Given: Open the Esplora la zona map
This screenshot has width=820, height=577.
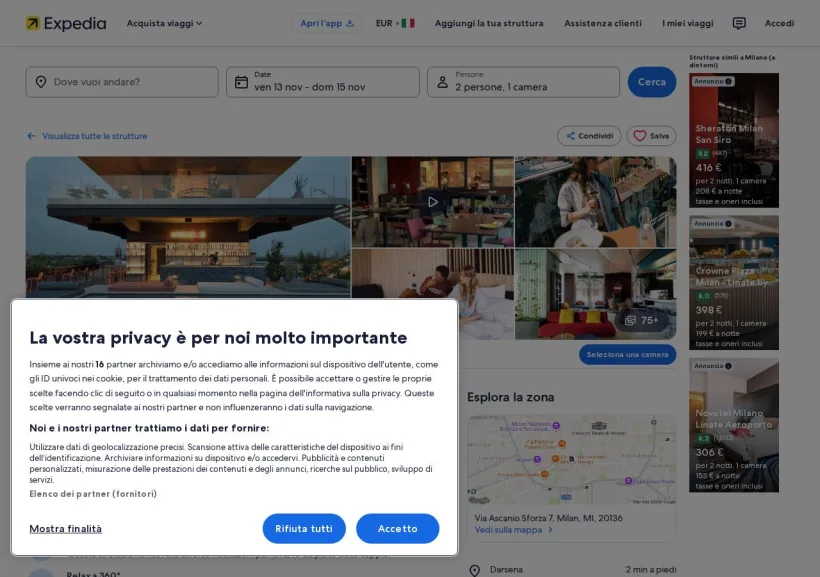Looking at the screenshot, I should point(572,460).
